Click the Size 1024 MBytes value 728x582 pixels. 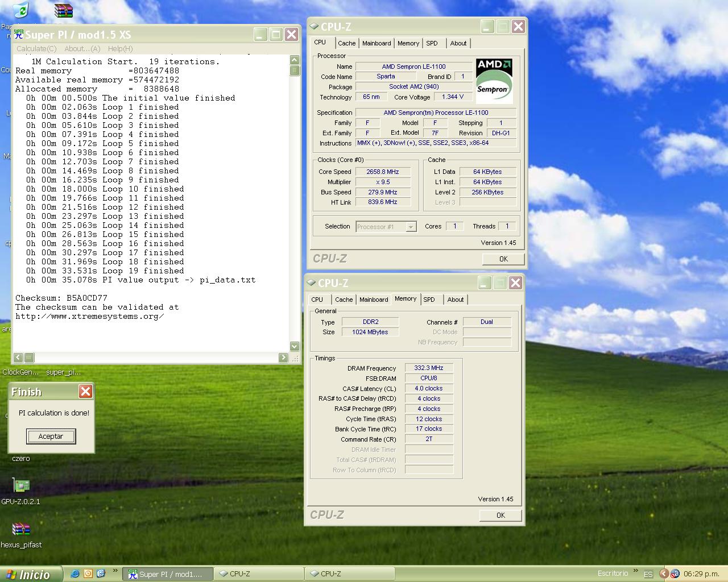click(370, 332)
